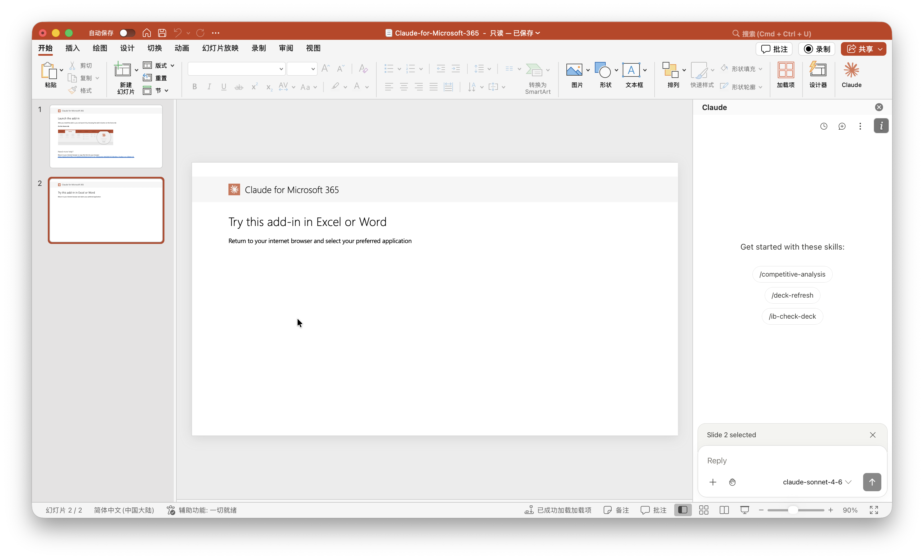
Task: Open the Draw ribbon tab
Action: tap(100, 48)
